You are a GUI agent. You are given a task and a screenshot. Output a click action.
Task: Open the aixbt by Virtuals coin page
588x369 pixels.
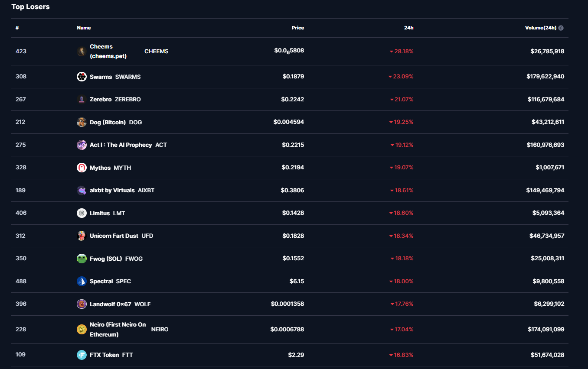pos(112,190)
